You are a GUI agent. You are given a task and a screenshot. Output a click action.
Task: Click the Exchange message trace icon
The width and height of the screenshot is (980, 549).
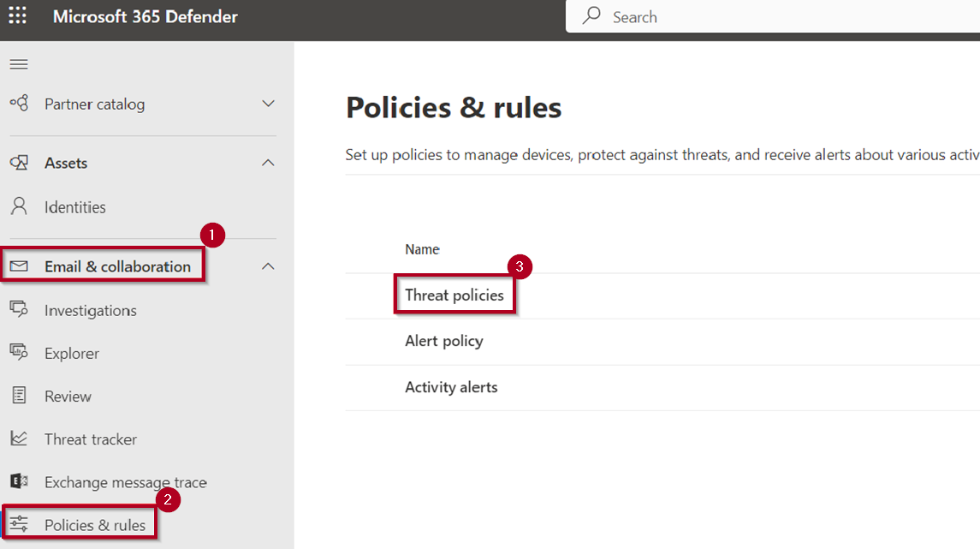[x=18, y=482]
